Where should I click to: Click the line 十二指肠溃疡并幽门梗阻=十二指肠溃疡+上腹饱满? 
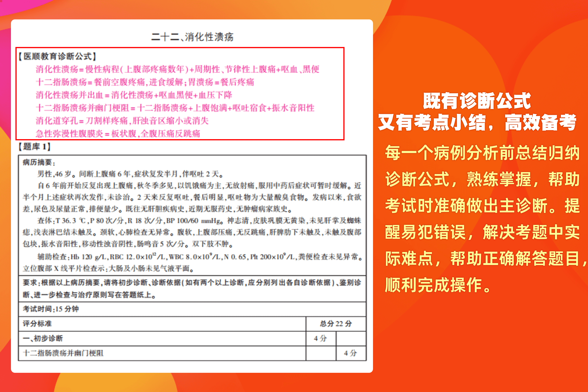tap(175, 108)
